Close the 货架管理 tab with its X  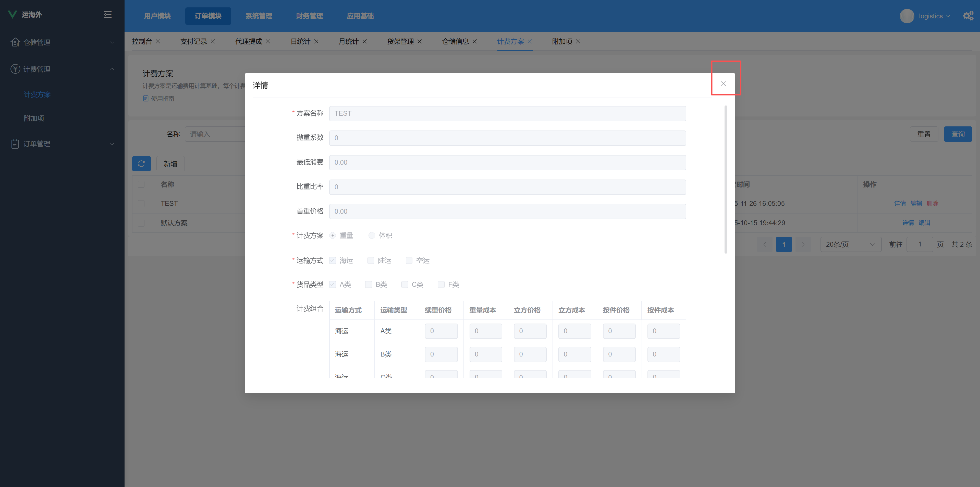pyautogui.click(x=420, y=42)
